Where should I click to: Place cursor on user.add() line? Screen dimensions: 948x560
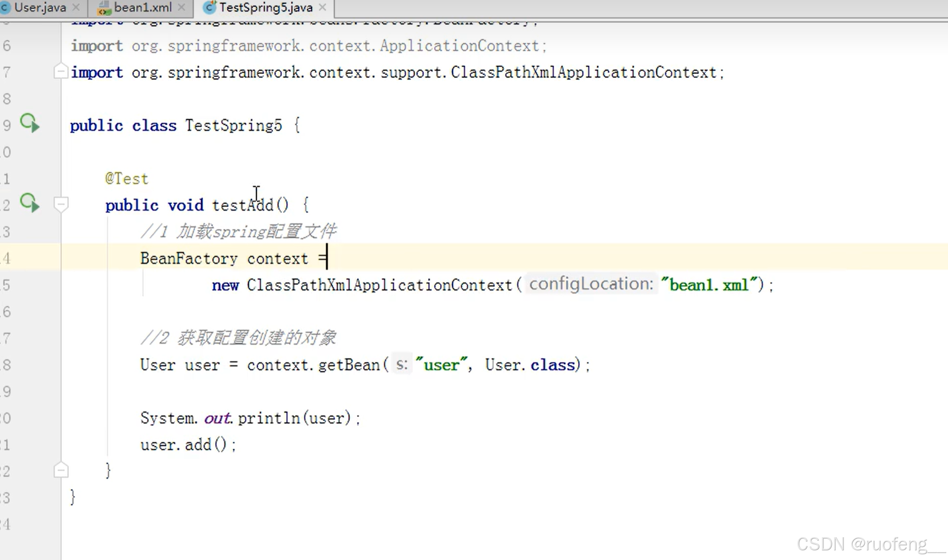189,445
